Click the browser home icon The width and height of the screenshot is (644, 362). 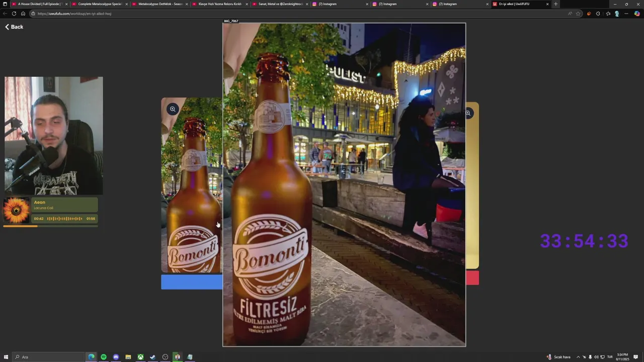[x=23, y=14]
